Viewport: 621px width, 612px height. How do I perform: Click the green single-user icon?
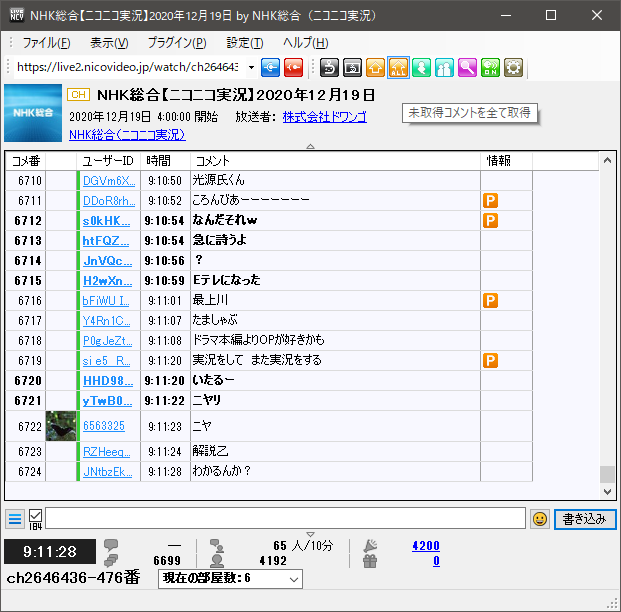click(421, 67)
